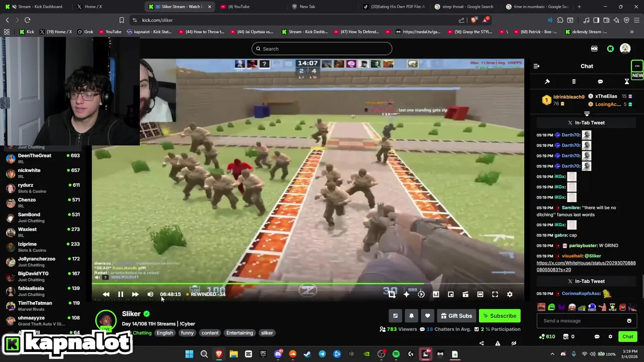
Task: Mute the stream volume icon
Action: coord(150,294)
